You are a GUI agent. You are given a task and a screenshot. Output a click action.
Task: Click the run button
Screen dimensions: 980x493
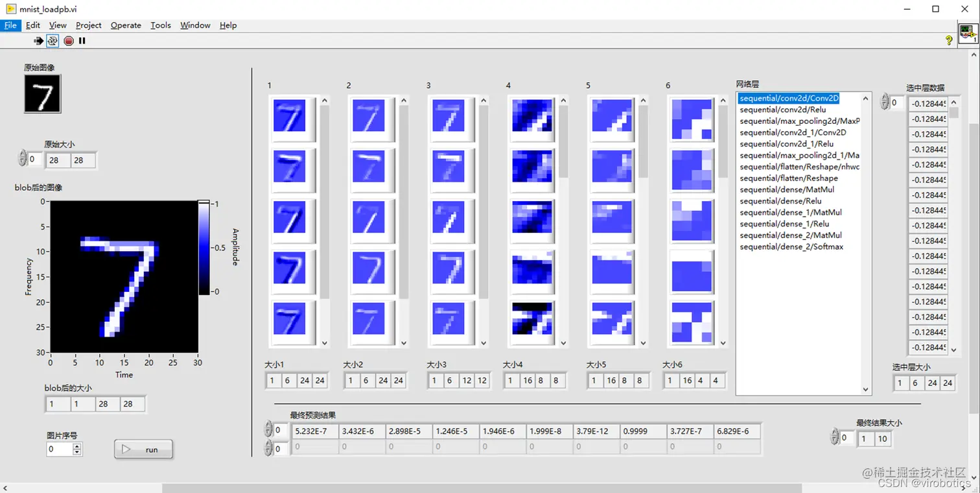pos(144,450)
